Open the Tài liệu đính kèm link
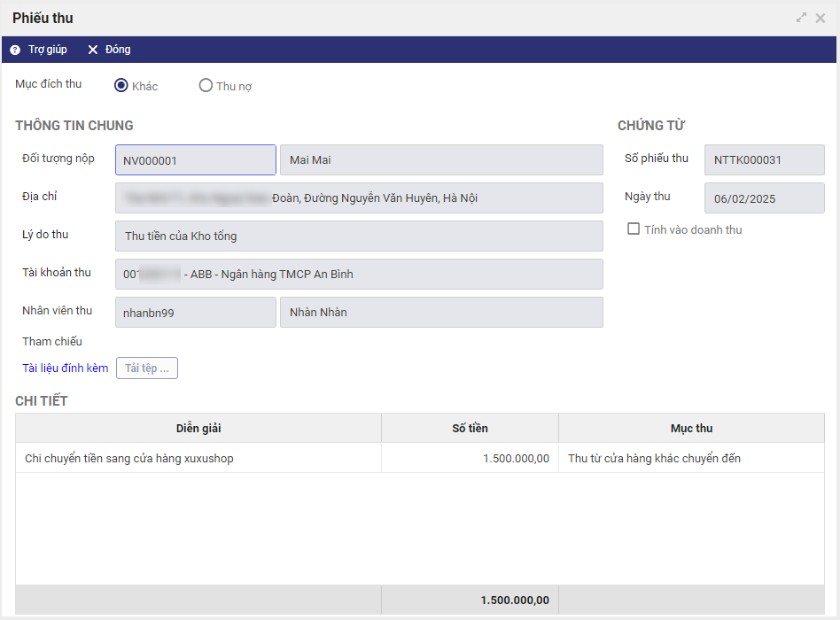This screenshot has width=840, height=620. click(x=66, y=368)
